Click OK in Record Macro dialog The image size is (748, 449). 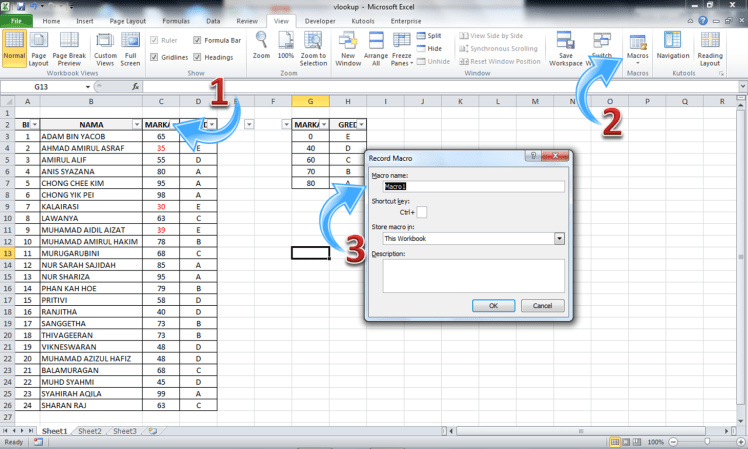click(494, 305)
